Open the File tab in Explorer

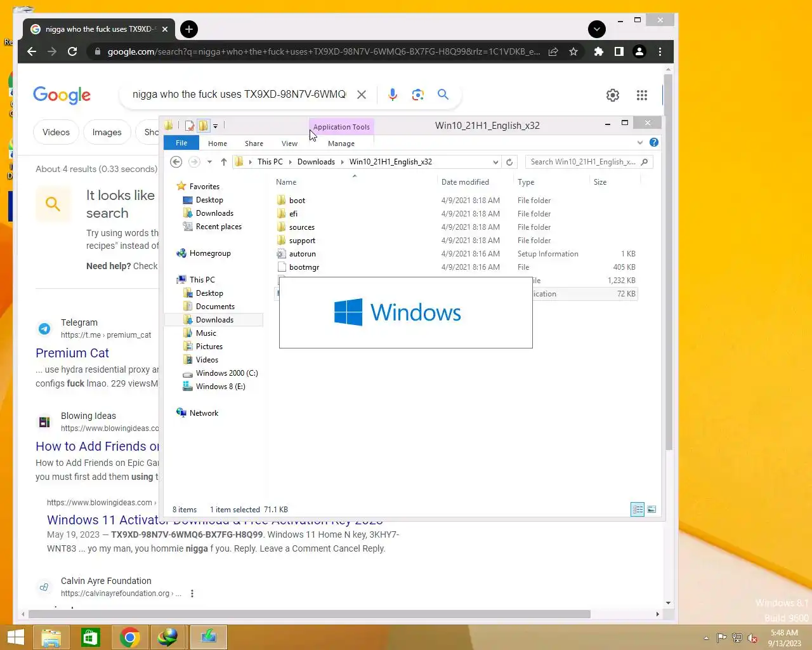click(x=181, y=143)
